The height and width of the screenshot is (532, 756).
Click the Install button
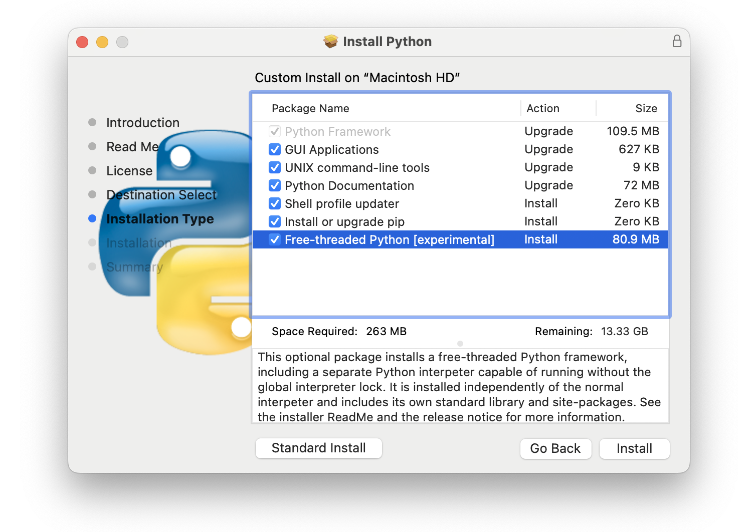(x=634, y=448)
